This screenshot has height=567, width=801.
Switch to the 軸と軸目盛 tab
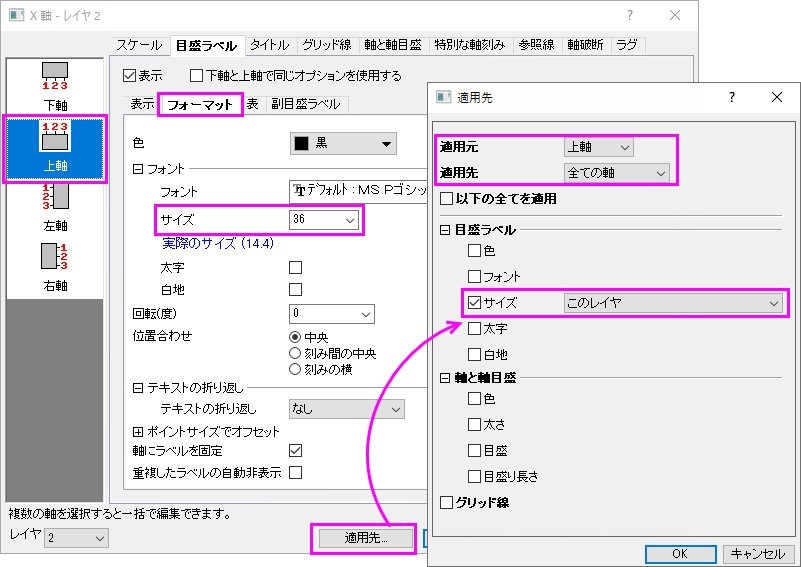pos(393,45)
